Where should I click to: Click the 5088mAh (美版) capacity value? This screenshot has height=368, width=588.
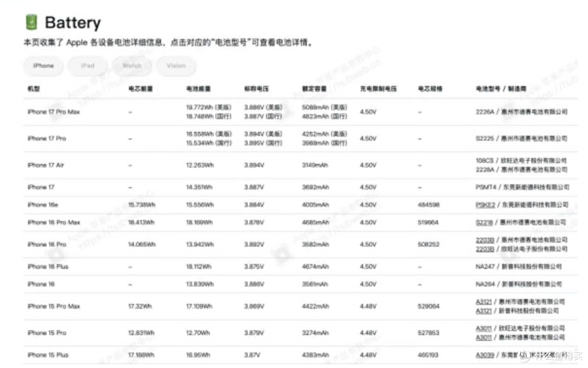tap(324, 107)
